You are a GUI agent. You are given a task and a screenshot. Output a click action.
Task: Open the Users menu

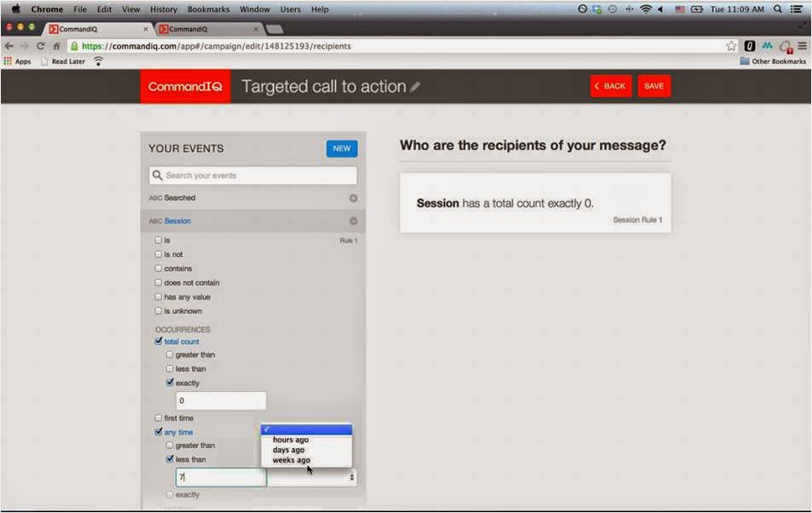click(x=290, y=9)
